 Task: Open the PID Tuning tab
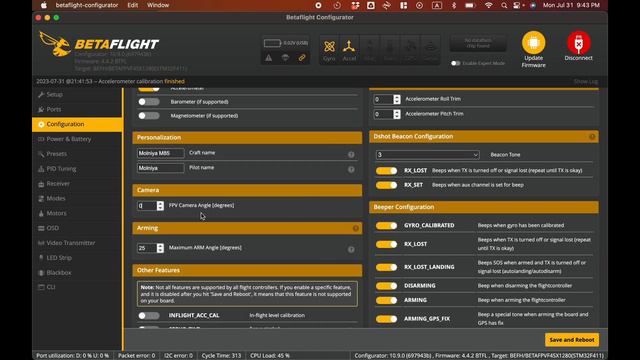click(x=77, y=169)
